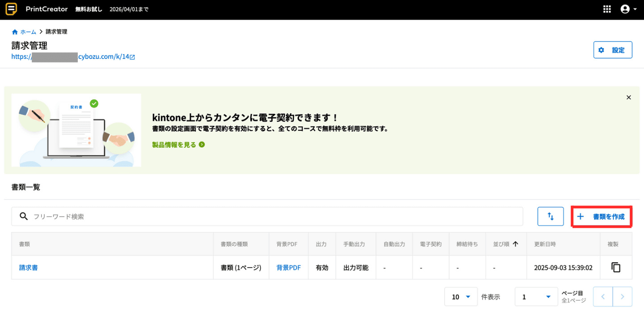Screen dimensions: 644x335
Task: Go to the previous page arrow
Action: pos(603,297)
